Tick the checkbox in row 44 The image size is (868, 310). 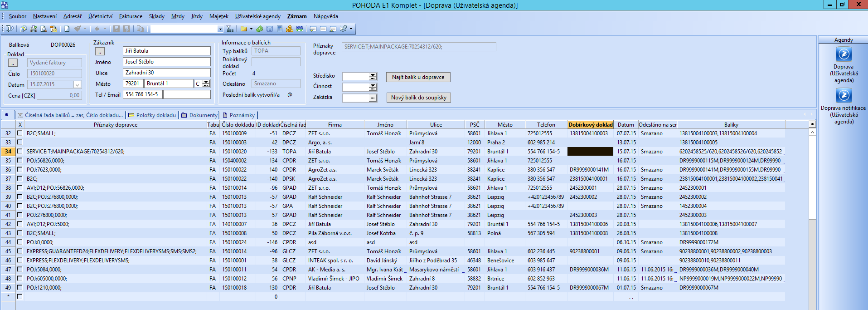19,242
